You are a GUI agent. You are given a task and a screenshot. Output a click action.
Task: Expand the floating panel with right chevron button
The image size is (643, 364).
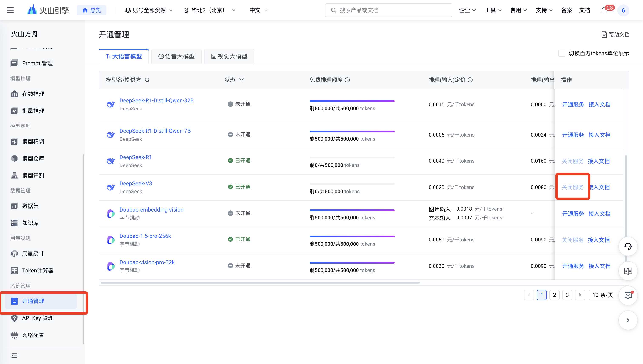(x=628, y=320)
